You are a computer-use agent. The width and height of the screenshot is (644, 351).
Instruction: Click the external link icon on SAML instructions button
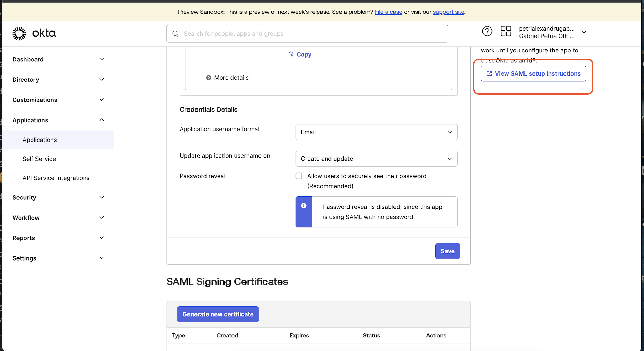[x=489, y=73]
